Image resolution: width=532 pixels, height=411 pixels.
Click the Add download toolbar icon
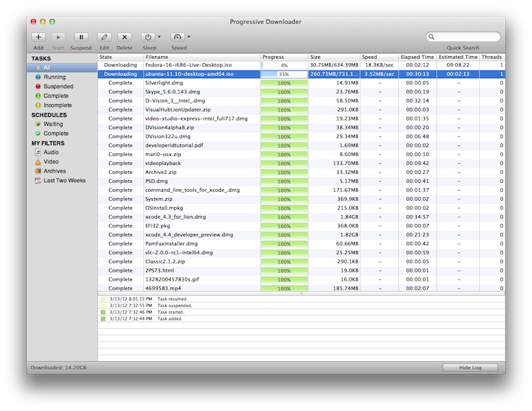[x=38, y=37]
